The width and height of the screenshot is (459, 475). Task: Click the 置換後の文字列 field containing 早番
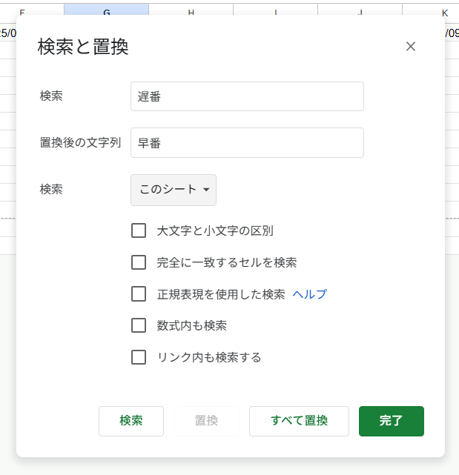pyautogui.click(x=247, y=143)
